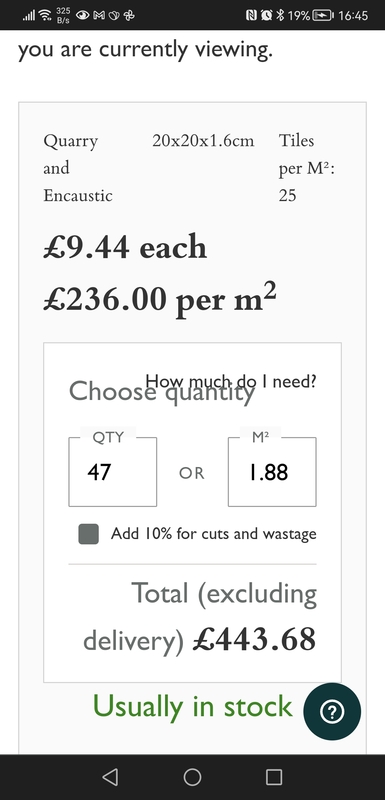Tap the Usually in stock label
385x800 pixels.
point(193,707)
